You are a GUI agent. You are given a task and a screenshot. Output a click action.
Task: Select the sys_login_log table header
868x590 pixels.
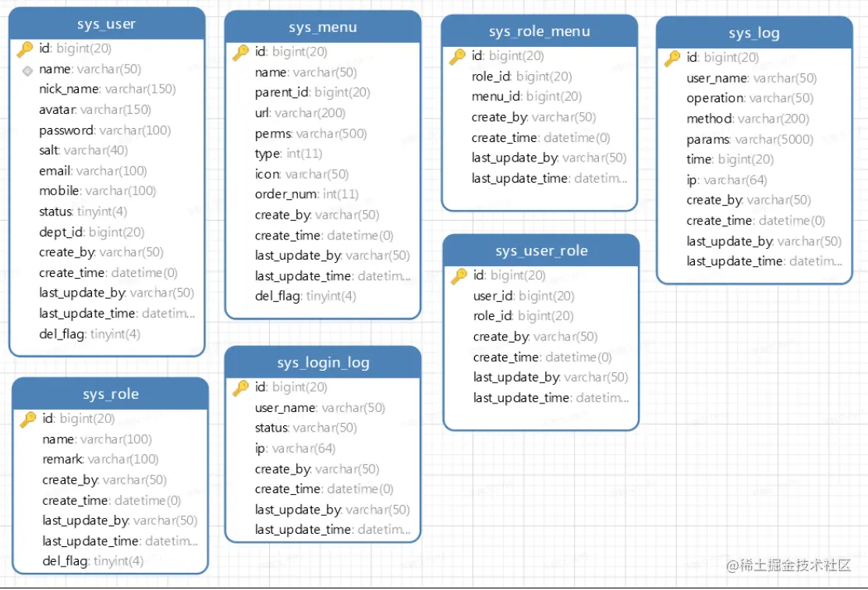pyautogui.click(x=323, y=363)
